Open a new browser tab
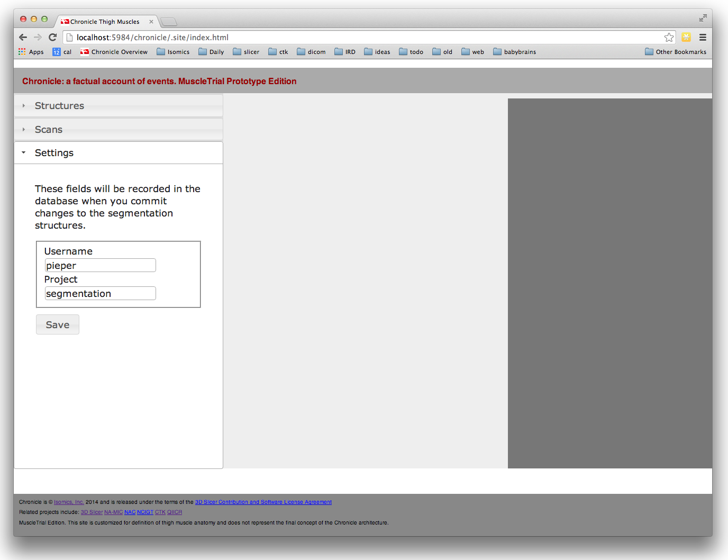Image resolution: width=728 pixels, height=560 pixels. pyautogui.click(x=169, y=22)
